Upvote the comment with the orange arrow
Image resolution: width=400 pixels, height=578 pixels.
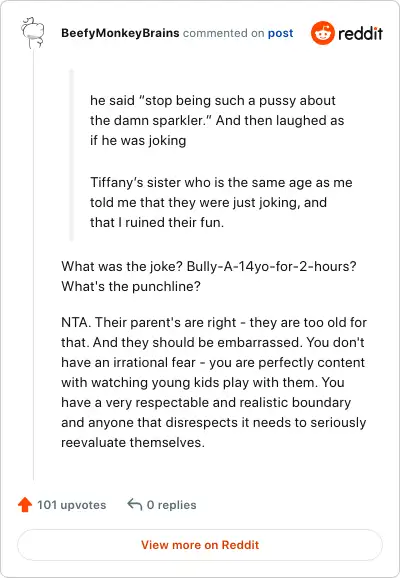(x=25, y=505)
